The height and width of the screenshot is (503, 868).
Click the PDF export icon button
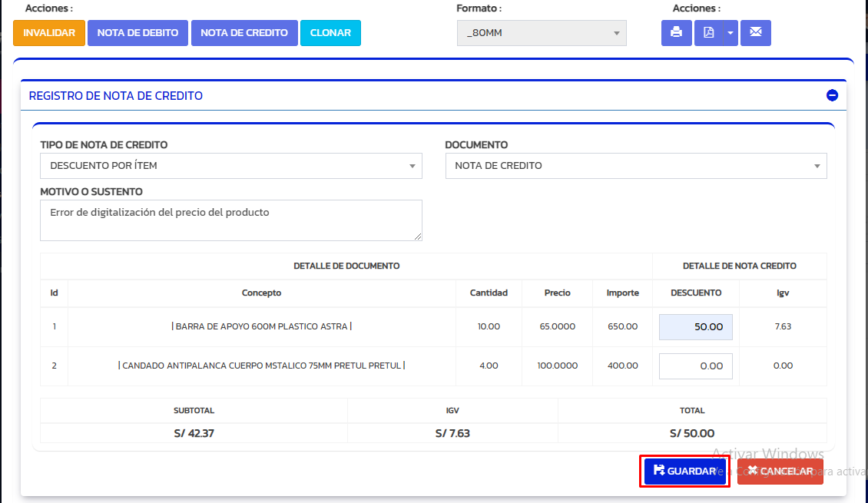coord(708,33)
